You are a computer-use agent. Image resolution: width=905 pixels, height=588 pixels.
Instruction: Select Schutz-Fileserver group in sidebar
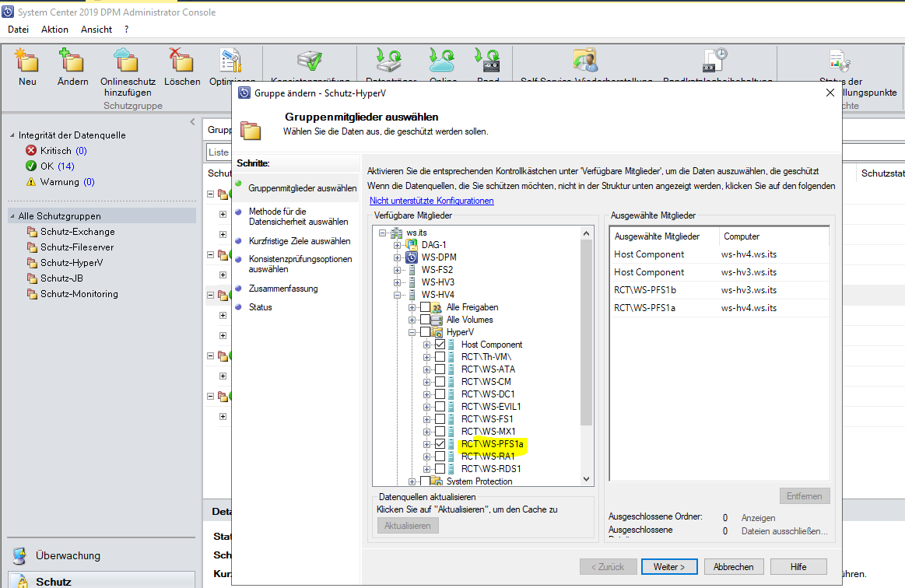(77, 247)
